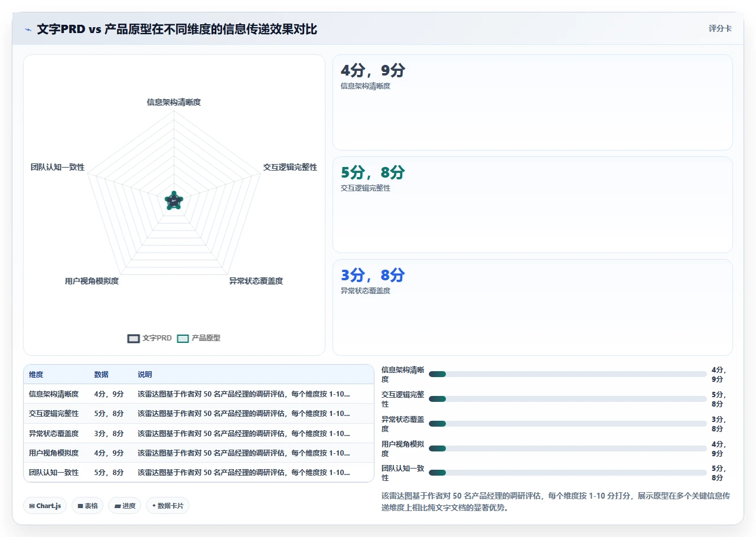Viewport: 756px width, 537px height.
Task: Click the 团队认知一致性 label in the progress list
Action: tap(403, 473)
